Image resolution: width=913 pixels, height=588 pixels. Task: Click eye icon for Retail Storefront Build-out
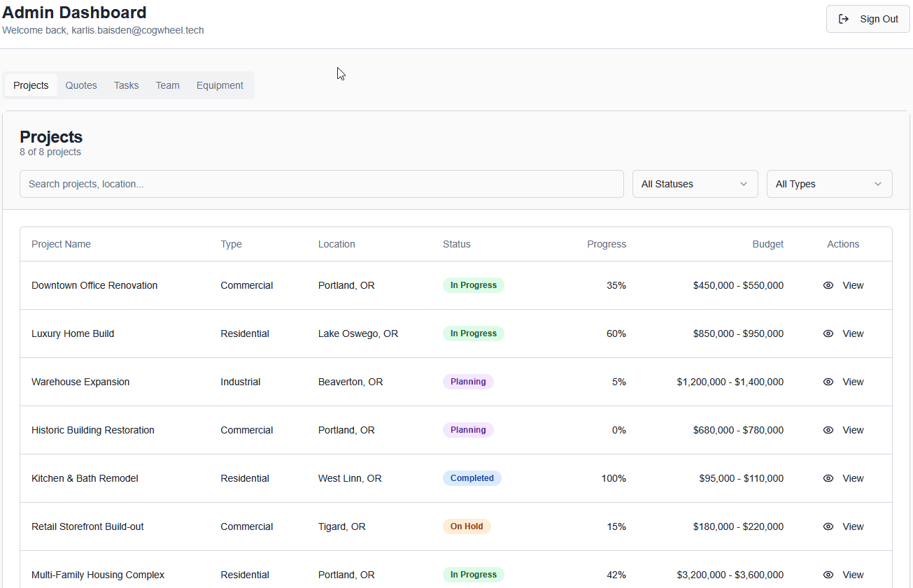828,526
